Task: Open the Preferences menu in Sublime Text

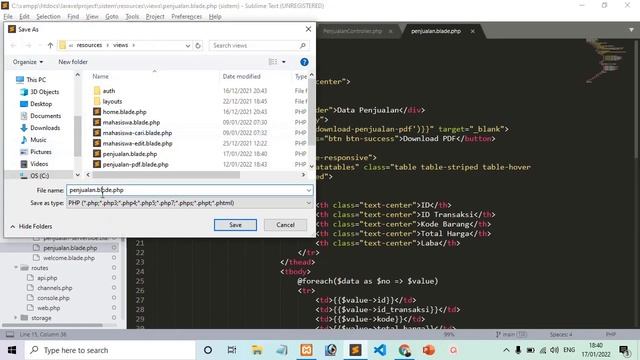Action: click(187, 16)
